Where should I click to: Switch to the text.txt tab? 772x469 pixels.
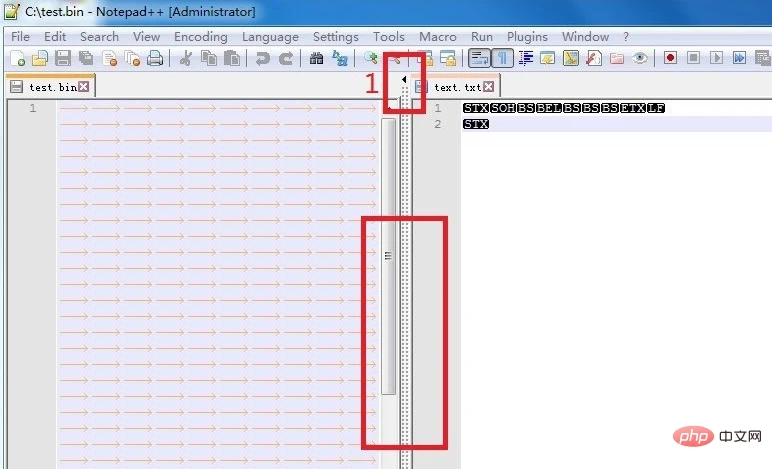point(457,87)
